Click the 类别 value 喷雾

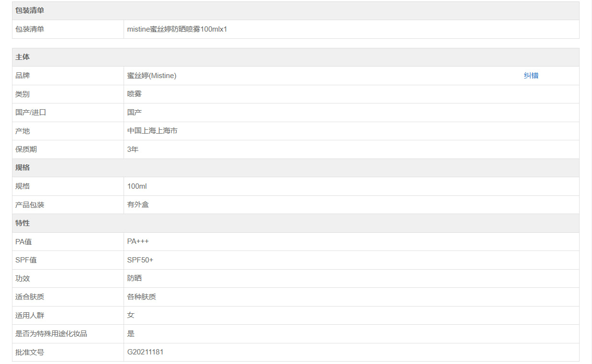click(134, 94)
